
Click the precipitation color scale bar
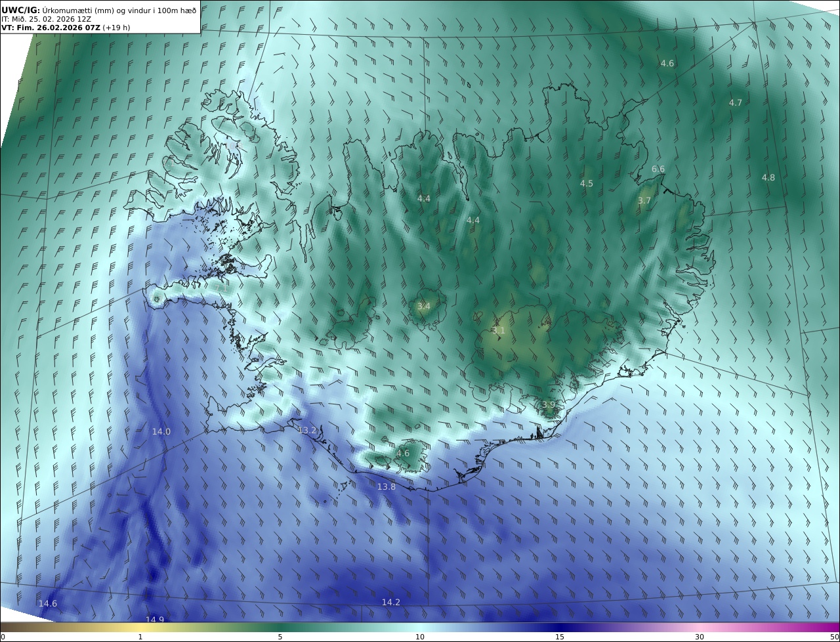tap(420, 627)
